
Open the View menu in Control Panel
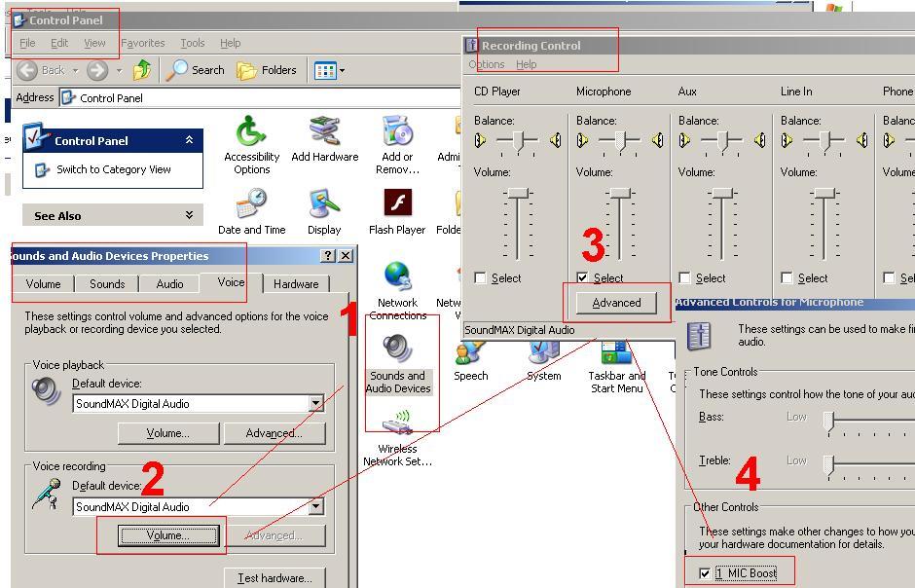coord(94,43)
